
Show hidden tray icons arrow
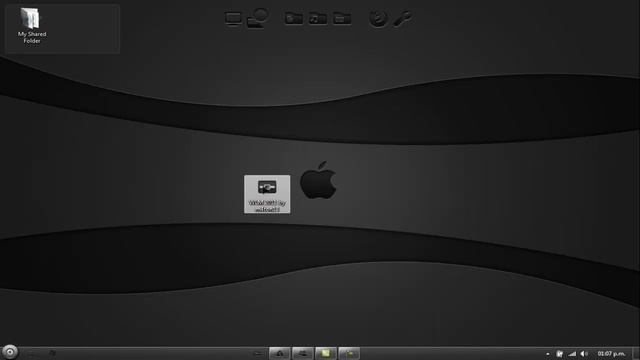point(547,354)
